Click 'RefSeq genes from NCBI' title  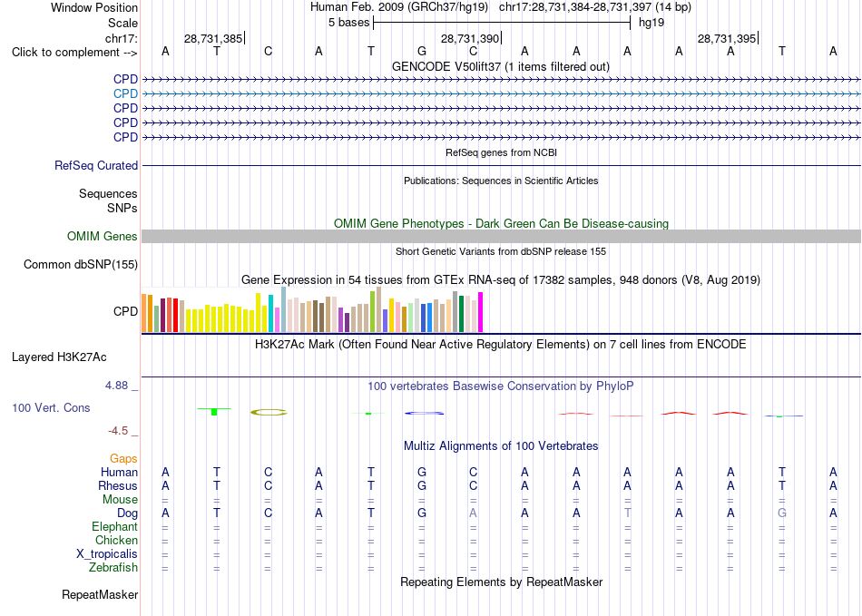[x=501, y=152]
